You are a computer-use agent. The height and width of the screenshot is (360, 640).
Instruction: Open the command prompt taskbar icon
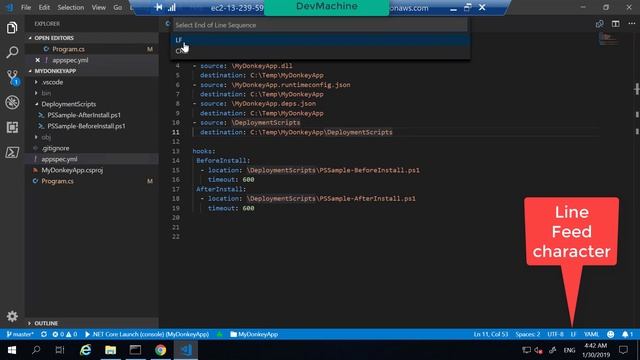(135, 350)
